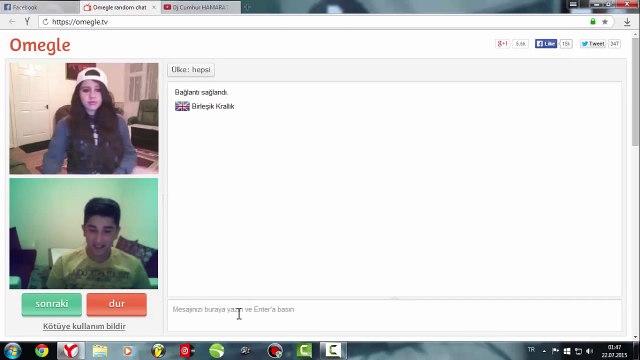
Task: Switch to the Facebook tab
Action: pyautogui.click(x=40, y=7)
